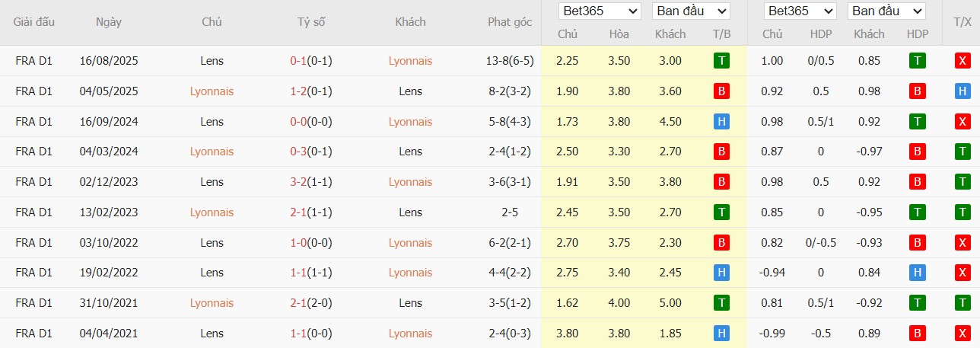980x348 pixels.
Task: Click the 2.25 home odds cell for 16/08/2025
Action: pyautogui.click(x=567, y=61)
